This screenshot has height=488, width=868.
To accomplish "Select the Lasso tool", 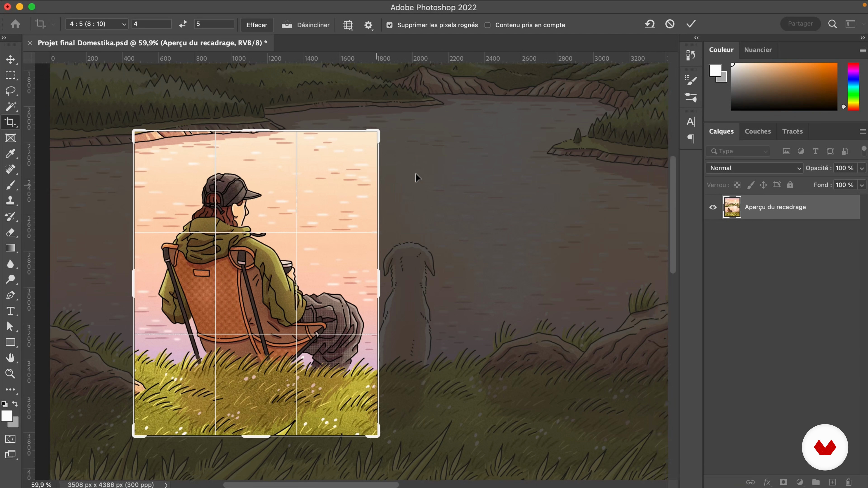I will (10, 91).
